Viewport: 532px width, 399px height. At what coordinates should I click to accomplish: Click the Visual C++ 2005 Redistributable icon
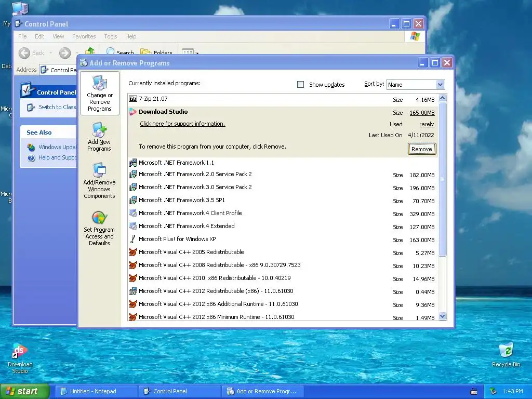point(133,252)
